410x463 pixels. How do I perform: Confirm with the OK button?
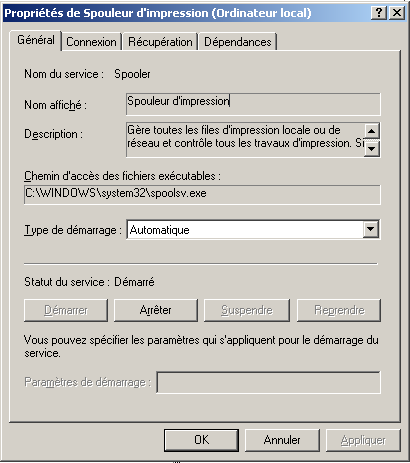click(x=201, y=440)
